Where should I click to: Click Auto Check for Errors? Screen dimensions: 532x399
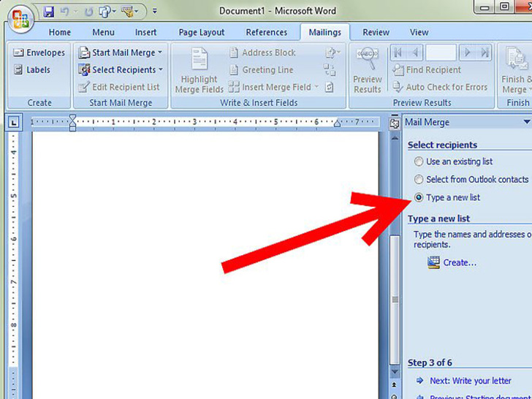point(440,87)
